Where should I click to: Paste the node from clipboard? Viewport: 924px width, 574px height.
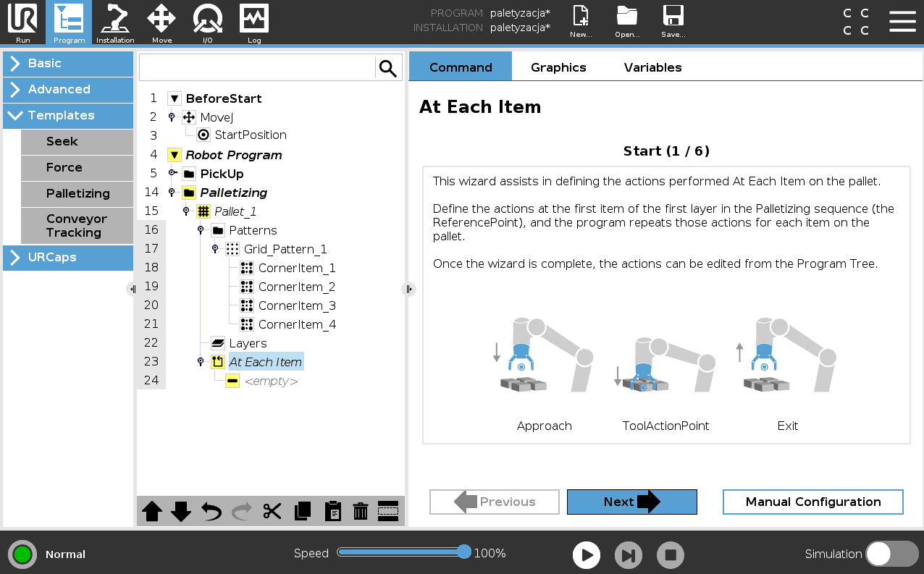click(x=332, y=511)
